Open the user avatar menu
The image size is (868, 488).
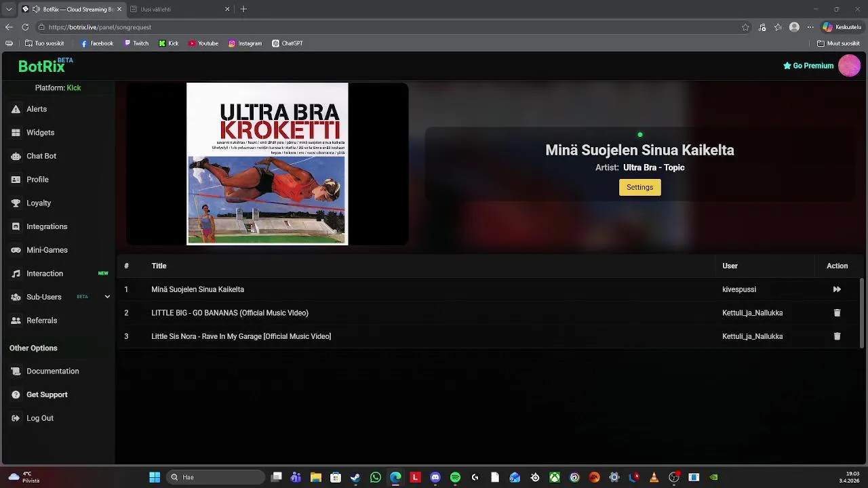point(849,66)
